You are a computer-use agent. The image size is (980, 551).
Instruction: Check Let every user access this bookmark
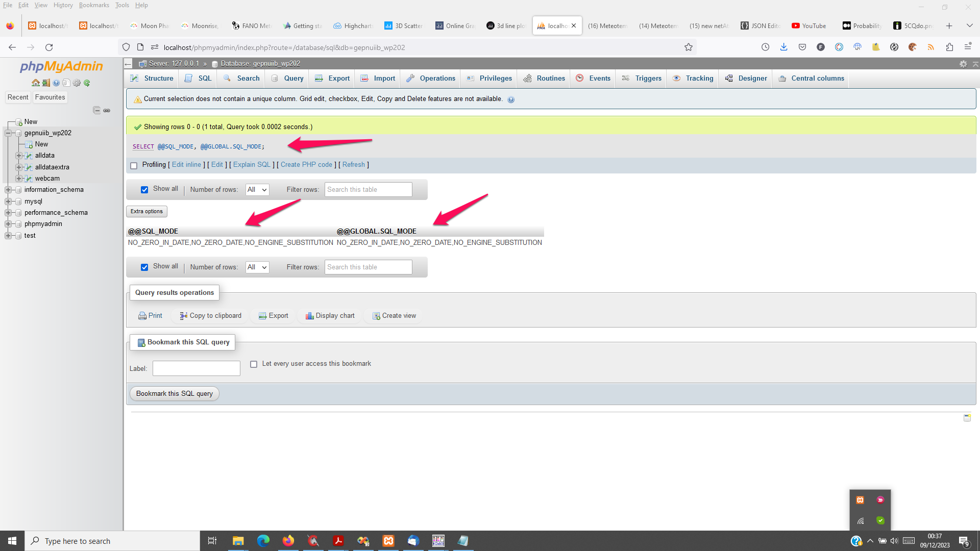pyautogui.click(x=254, y=364)
